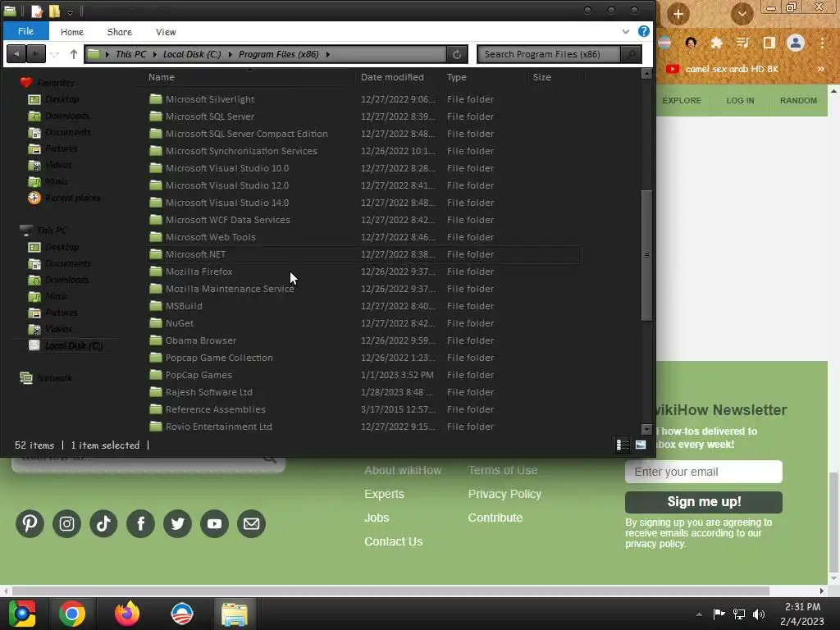Click the MSBuild folder icon

coord(156,306)
